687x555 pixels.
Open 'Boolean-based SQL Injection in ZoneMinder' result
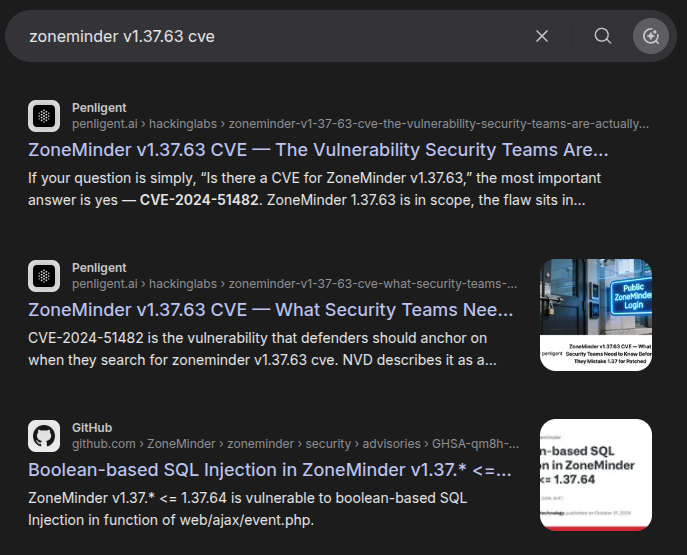click(x=269, y=470)
